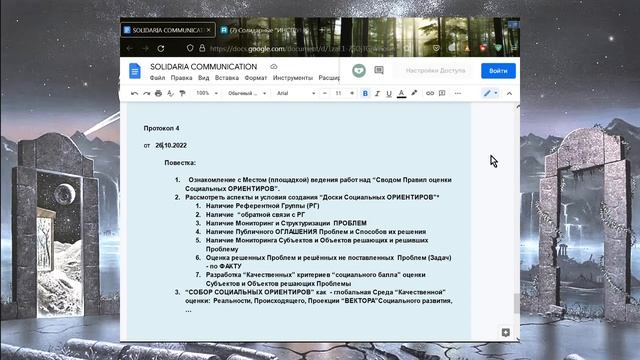Click line Наличие Референтной Группы (РГ)

click(x=262, y=206)
